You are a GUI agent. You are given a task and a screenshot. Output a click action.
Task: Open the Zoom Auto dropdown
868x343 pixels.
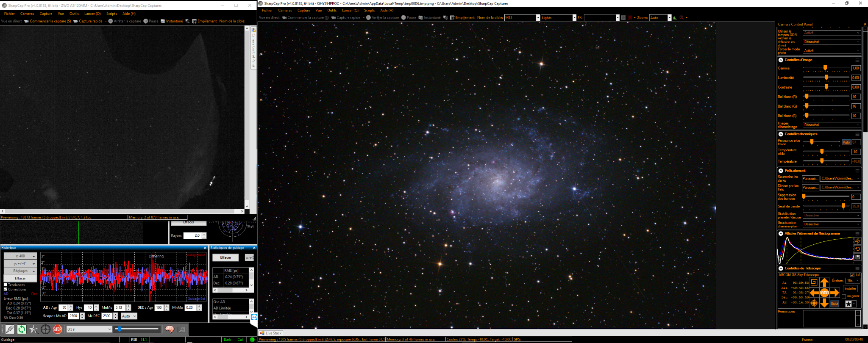pos(660,18)
